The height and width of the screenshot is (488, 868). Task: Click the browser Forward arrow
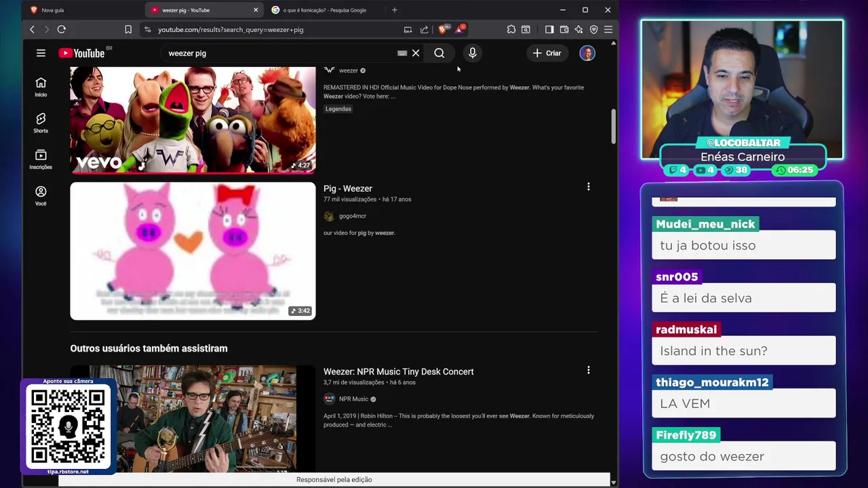tap(46, 29)
